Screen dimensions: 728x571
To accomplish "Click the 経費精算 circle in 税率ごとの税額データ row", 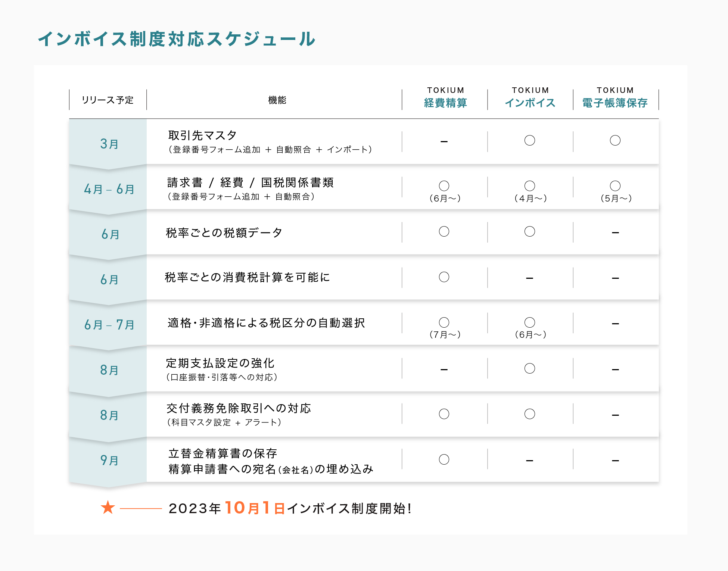I will 444,231.
